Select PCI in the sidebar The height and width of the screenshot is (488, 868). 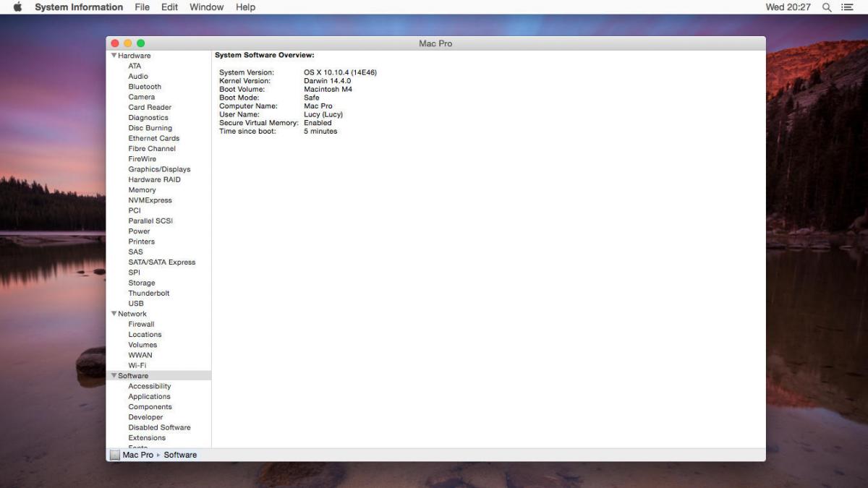[135, 210]
